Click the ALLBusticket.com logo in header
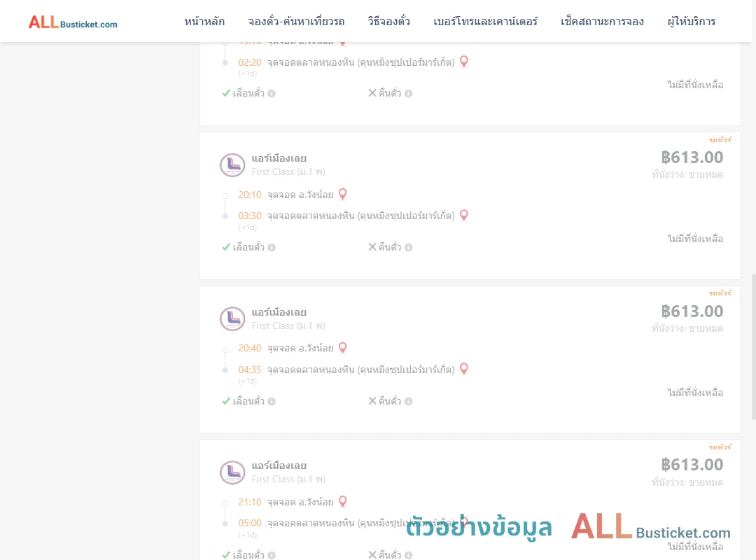Viewport: 756px width, 560px height. click(x=73, y=22)
